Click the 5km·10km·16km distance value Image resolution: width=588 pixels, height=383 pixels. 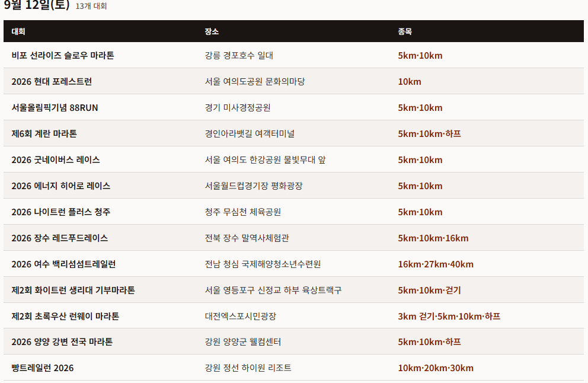point(433,238)
